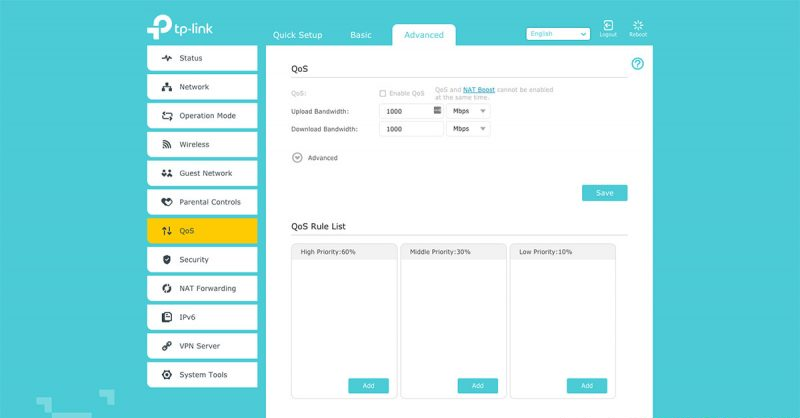The width and height of the screenshot is (800, 418).
Task: Open the help question mark icon
Action: [638, 64]
